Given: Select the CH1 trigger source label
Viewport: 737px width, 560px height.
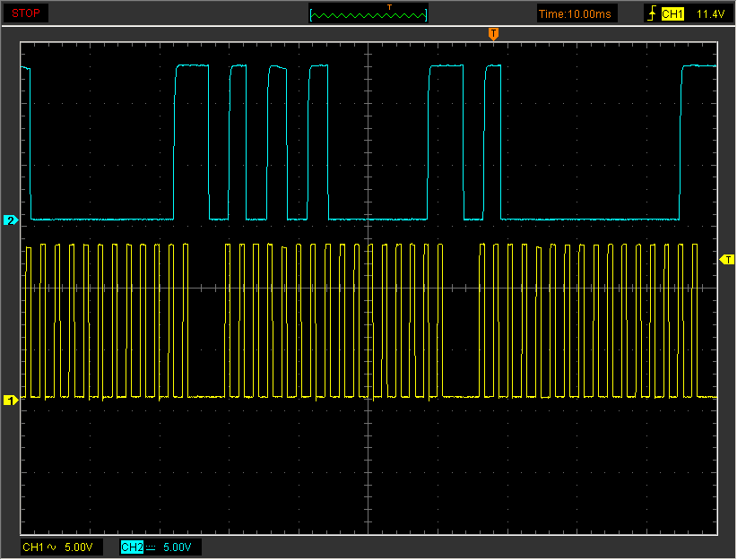Looking at the screenshot, I should [x=672, y=13].
